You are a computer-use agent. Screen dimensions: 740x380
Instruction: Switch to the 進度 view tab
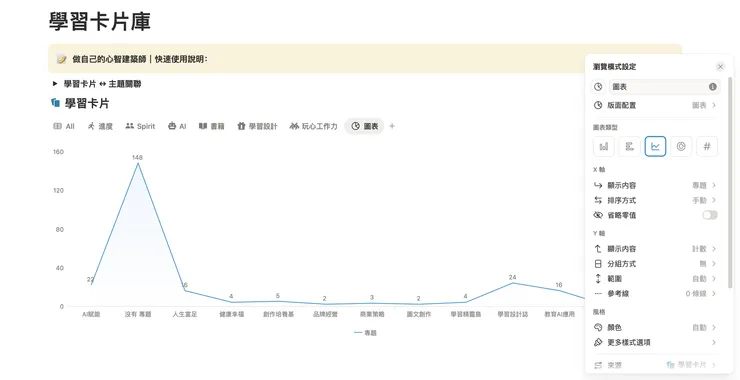(x=100, y=127)
